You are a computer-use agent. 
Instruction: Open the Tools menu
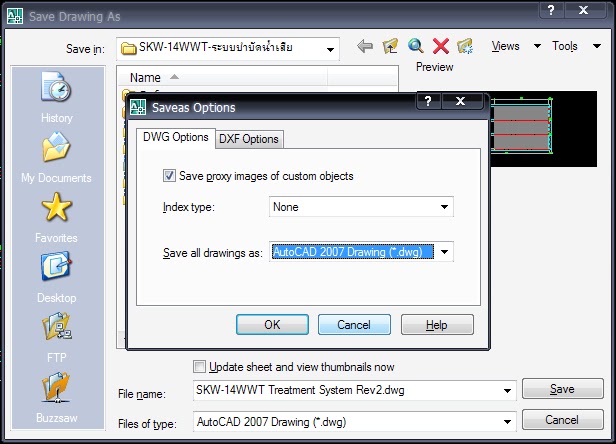[x=576, y=46]
